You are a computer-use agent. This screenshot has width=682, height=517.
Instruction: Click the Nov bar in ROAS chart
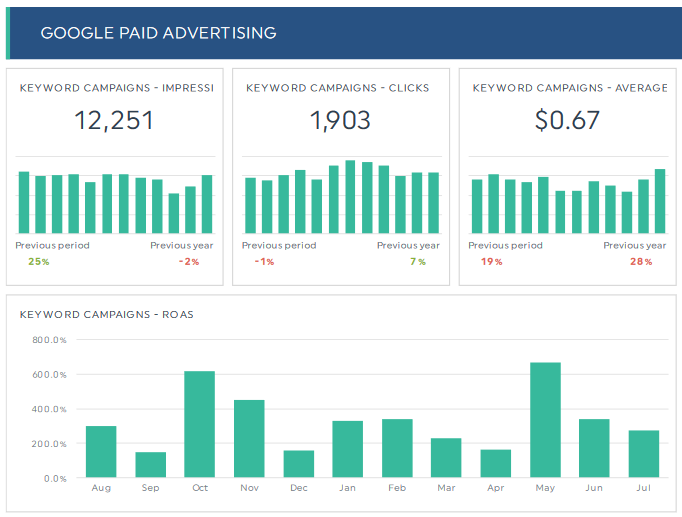pos(249,438)
